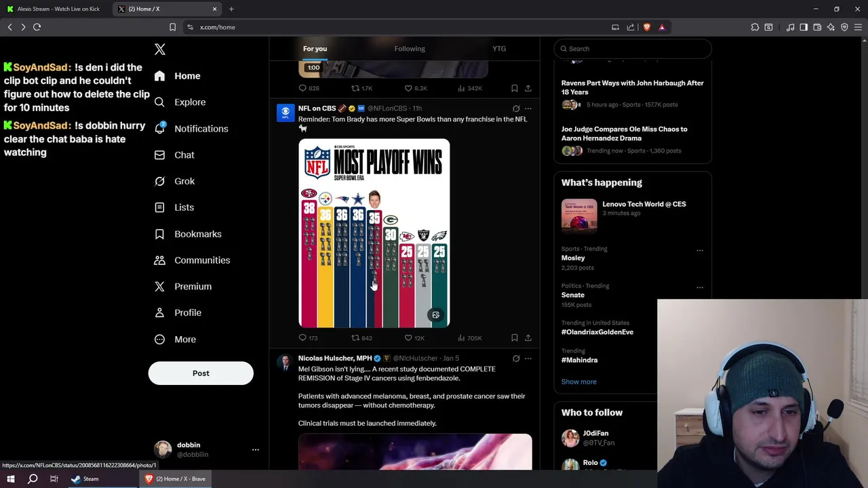Bookmark this page in Brave
Image resolution: width=868 pixels, height=488 pixels.
(172, 27)
